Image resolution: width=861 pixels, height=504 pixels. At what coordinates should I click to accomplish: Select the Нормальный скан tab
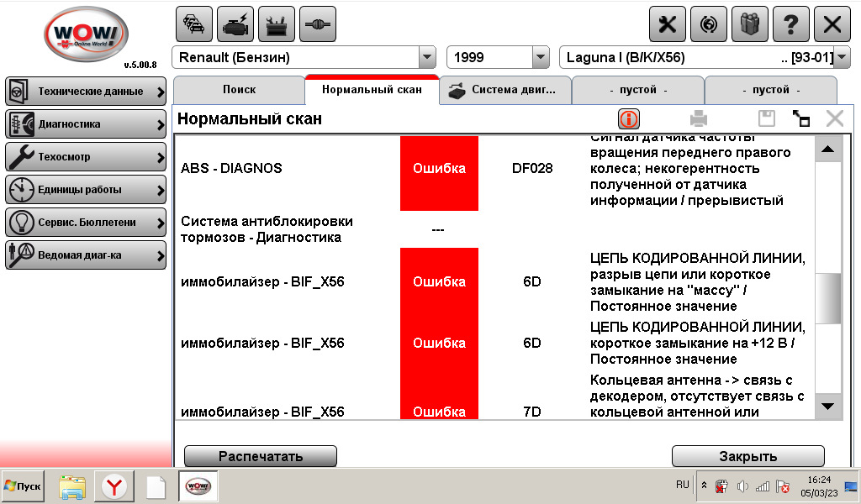pyautogui.click(x=372, y=89)
